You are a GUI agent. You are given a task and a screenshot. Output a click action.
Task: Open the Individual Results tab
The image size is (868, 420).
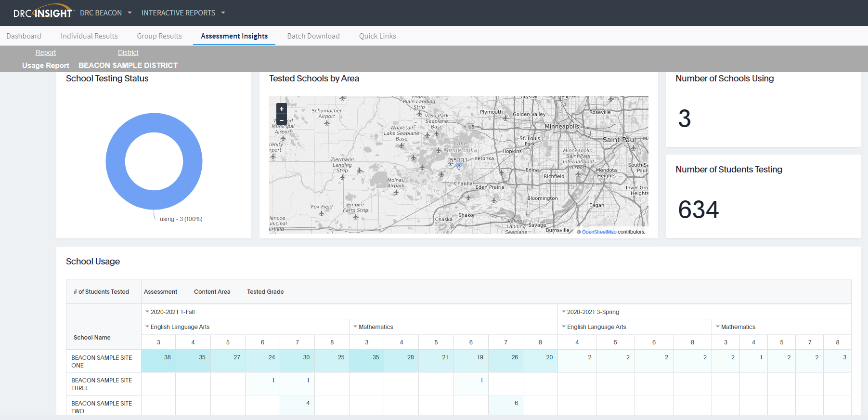coord(89,36)
